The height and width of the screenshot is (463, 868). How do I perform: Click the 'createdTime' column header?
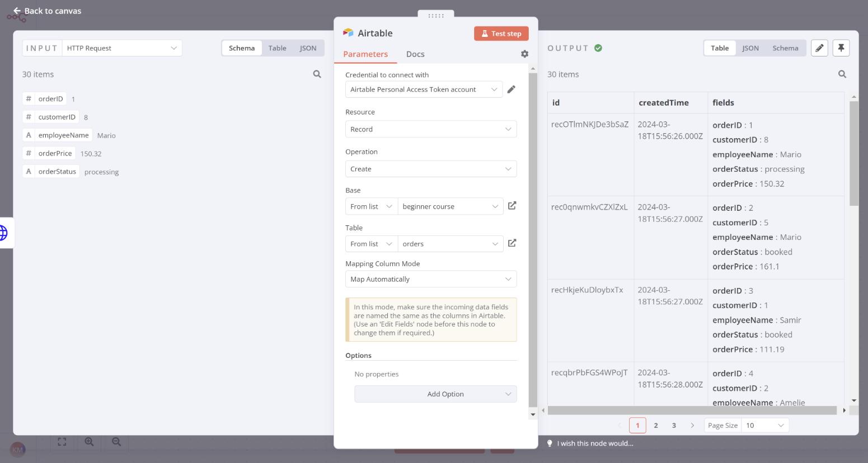point(670,103)
